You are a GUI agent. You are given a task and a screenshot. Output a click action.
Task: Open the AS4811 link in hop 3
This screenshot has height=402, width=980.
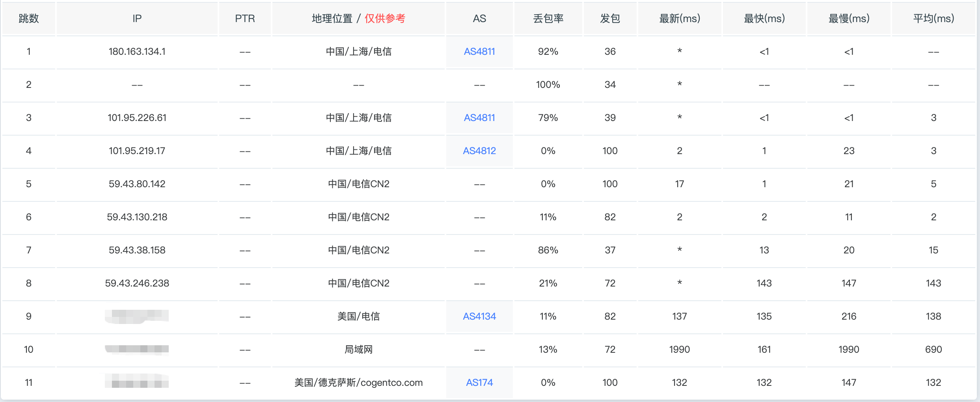pyautogui.click(x=479, y=118)
